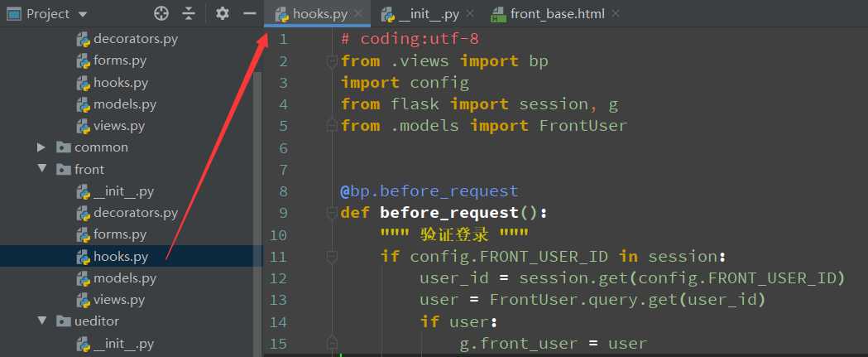Close the front_base.html editor tab
Image resolution: width=868 pixels, height=357 pixels.
coord(615,14)
